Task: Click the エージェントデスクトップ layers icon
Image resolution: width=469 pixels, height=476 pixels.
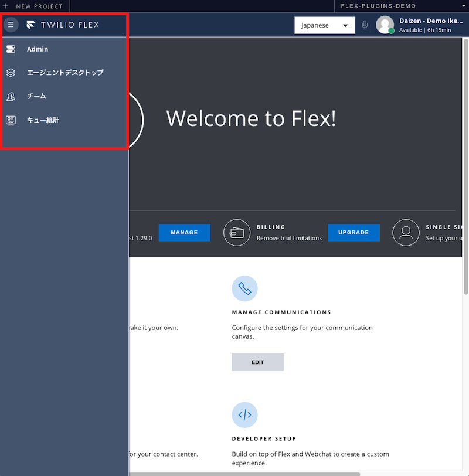Action: (11, 73)
